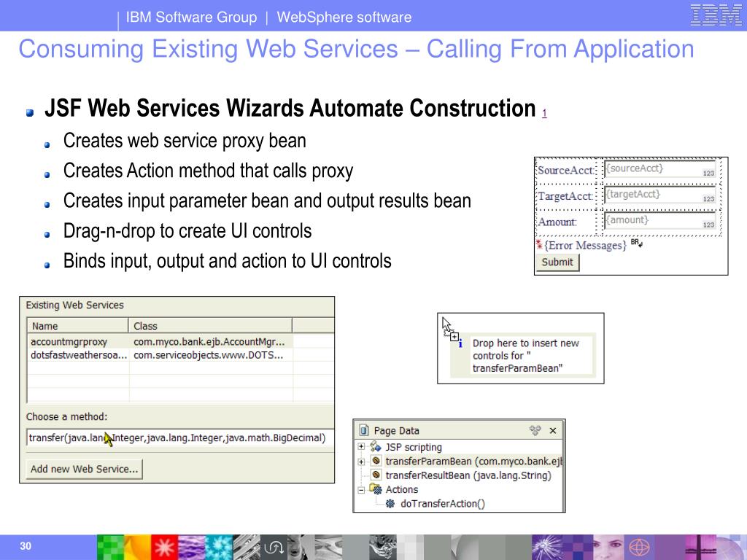The height and width of the screenshot is (560, 747).
Task: Click the IBM logo in header
Action: click(716, 15)
